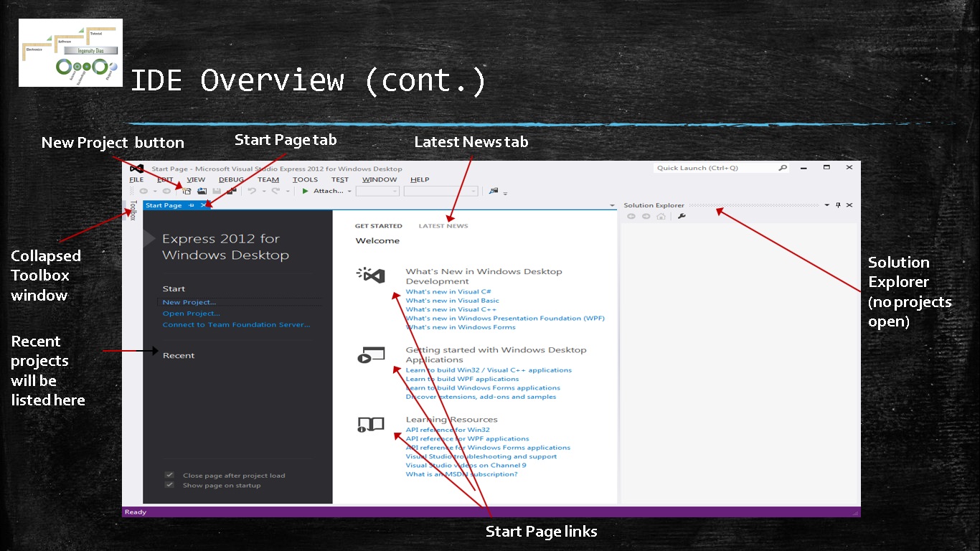Image resolution: width=980 pixels, height=551 pixels.
Task: Click the Save toolbar icon
Action: [x=217, y=191]
